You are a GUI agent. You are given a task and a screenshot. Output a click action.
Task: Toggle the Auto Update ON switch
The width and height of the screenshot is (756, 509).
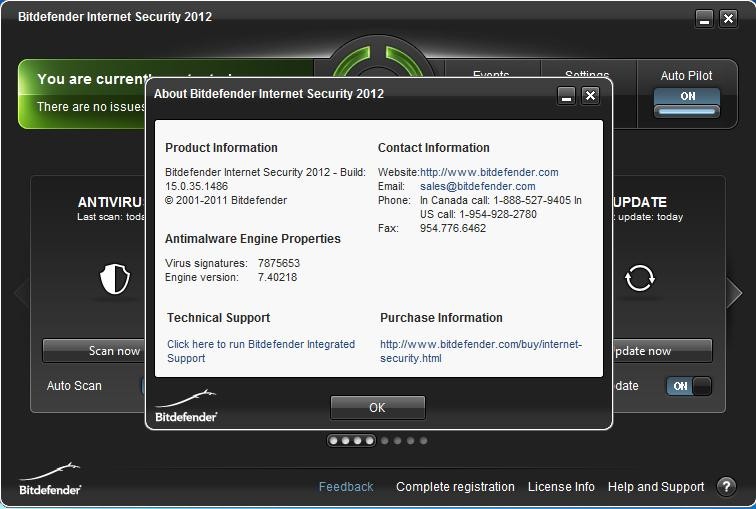pyautogui.click(x=688, y=386)
